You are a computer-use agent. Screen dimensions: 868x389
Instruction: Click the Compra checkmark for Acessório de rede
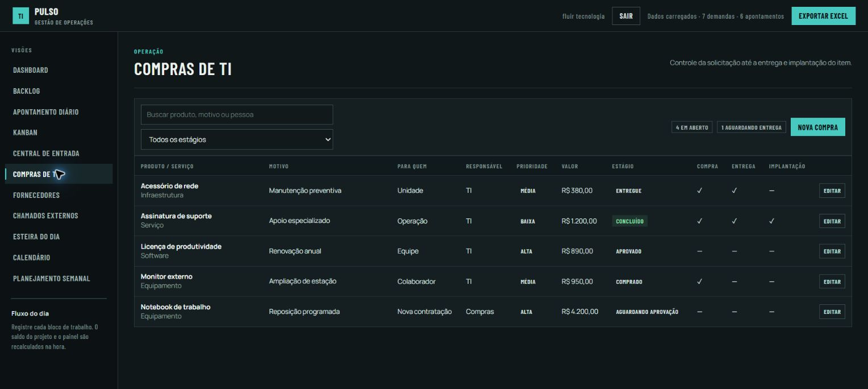pos(699,191)
